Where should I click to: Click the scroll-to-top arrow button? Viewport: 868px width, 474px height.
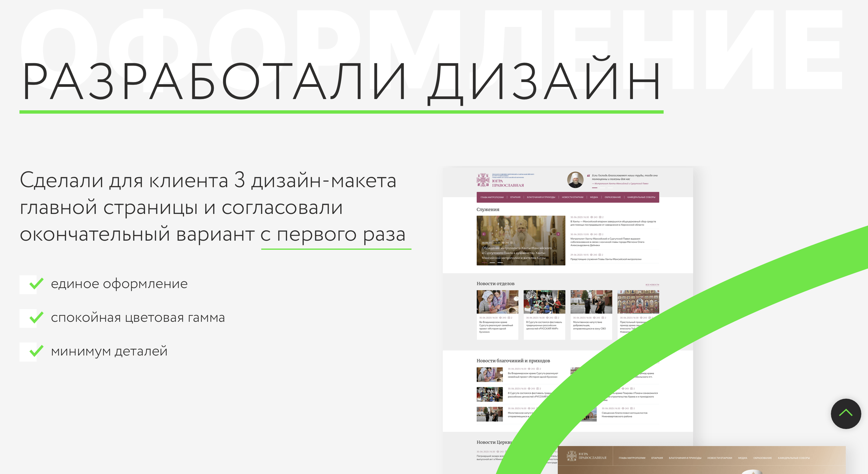click(x=845, y=414)
